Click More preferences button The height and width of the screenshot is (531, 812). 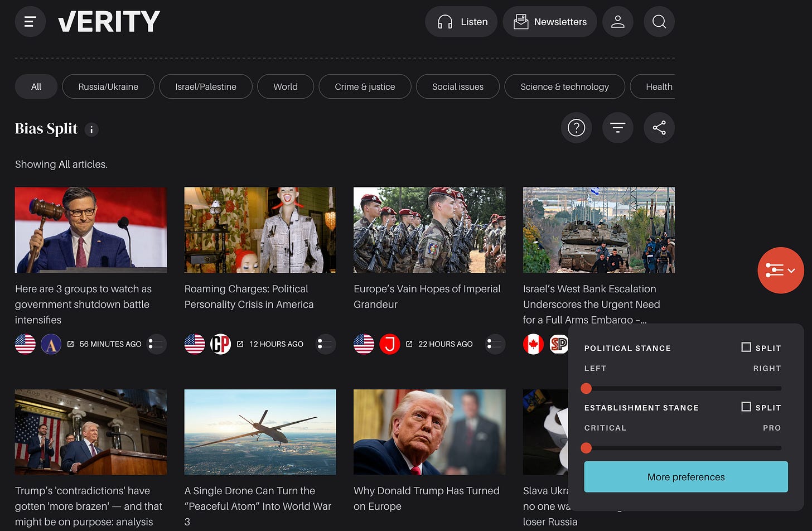coord(686,477)
